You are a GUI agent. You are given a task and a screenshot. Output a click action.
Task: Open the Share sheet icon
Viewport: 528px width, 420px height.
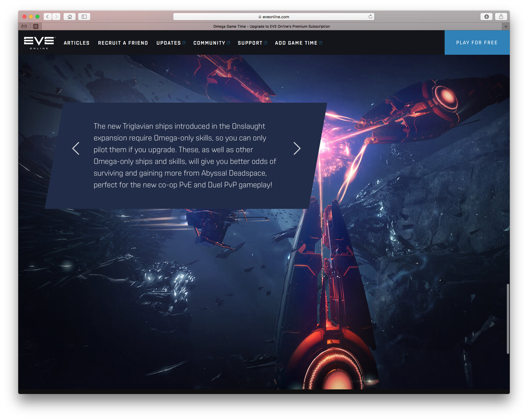coord(501,17)
